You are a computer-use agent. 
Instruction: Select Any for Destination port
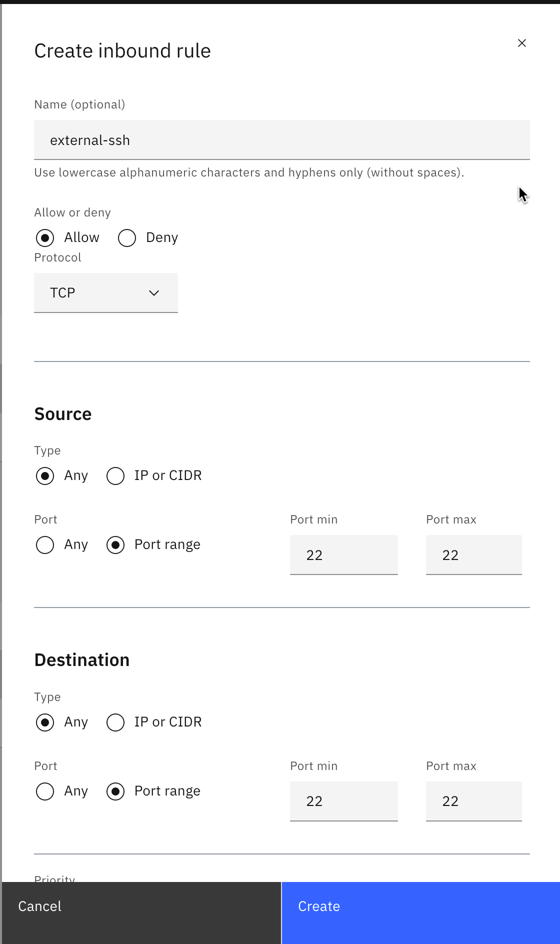pyautogui.click(x=45, y=791)
